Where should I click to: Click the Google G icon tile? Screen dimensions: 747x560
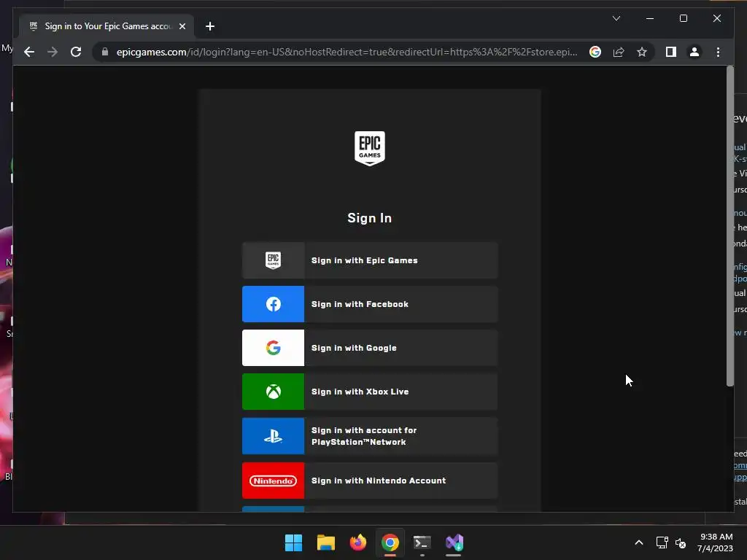(273, 348)
